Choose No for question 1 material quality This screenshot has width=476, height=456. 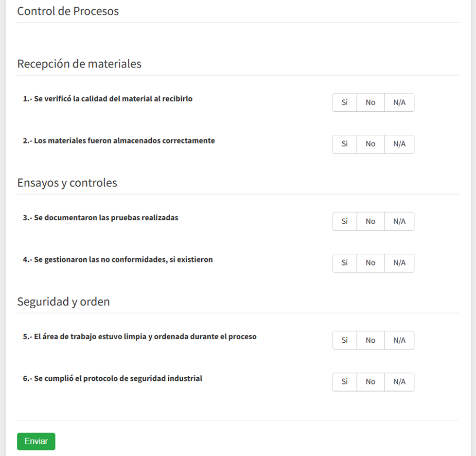[x=371, y=102]
